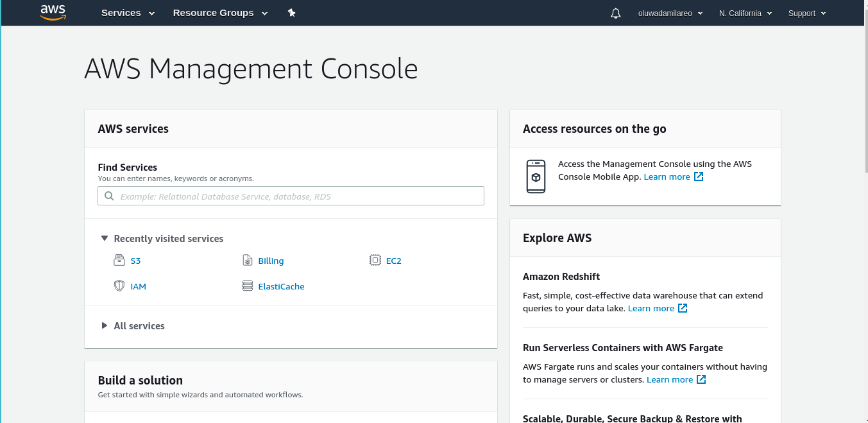Screen dimensions: 868x423
Task: Open the Billing service link
Action: [x=271, y=261]
